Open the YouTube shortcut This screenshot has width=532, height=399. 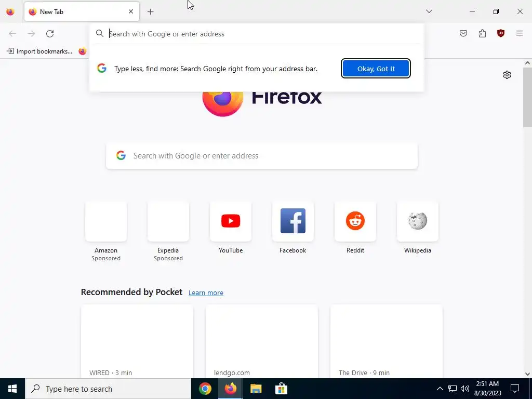coord(231,228)
